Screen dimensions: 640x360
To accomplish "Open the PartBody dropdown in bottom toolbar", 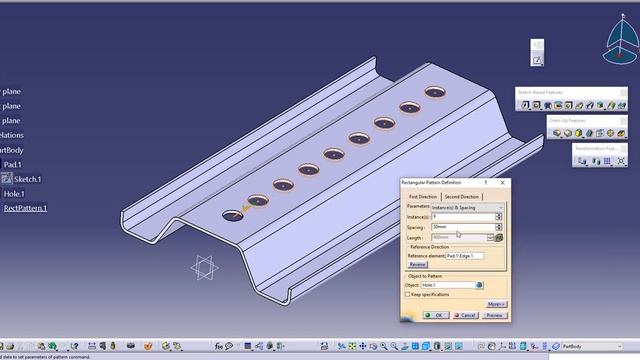I will pyautogui.click(x=592, y=347).
